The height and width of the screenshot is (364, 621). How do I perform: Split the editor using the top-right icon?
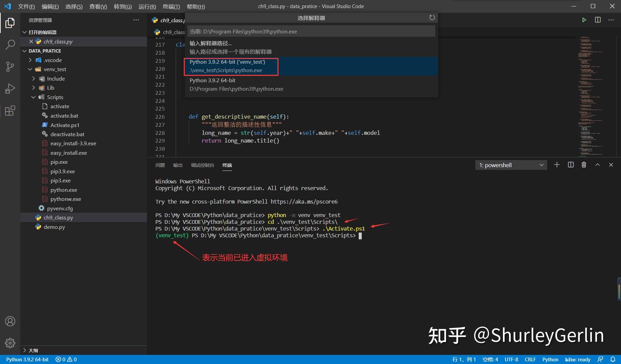pyautogui.click(x=598, y=20)
